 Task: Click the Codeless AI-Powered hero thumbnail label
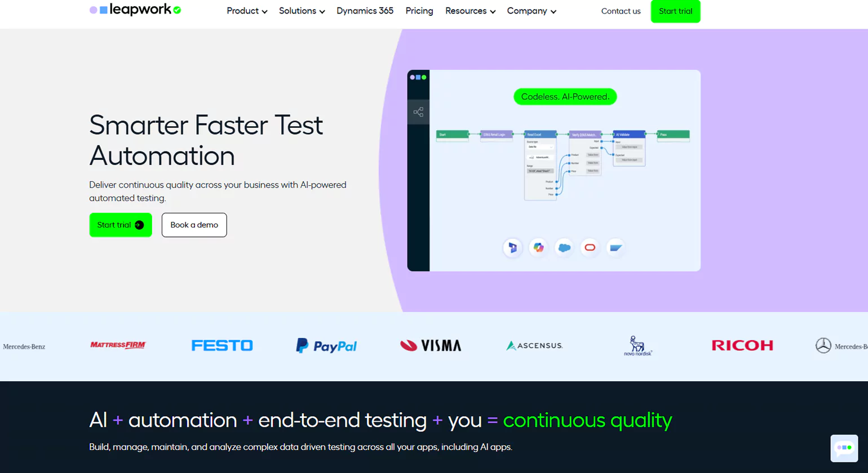click(565, 97)
